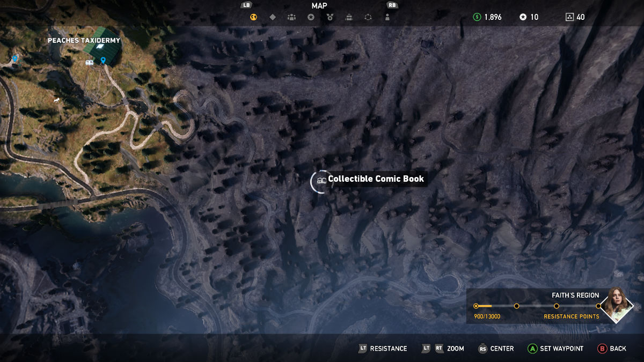
Task: Open the briefcase tab icon
Action: (x=349, y=17)
